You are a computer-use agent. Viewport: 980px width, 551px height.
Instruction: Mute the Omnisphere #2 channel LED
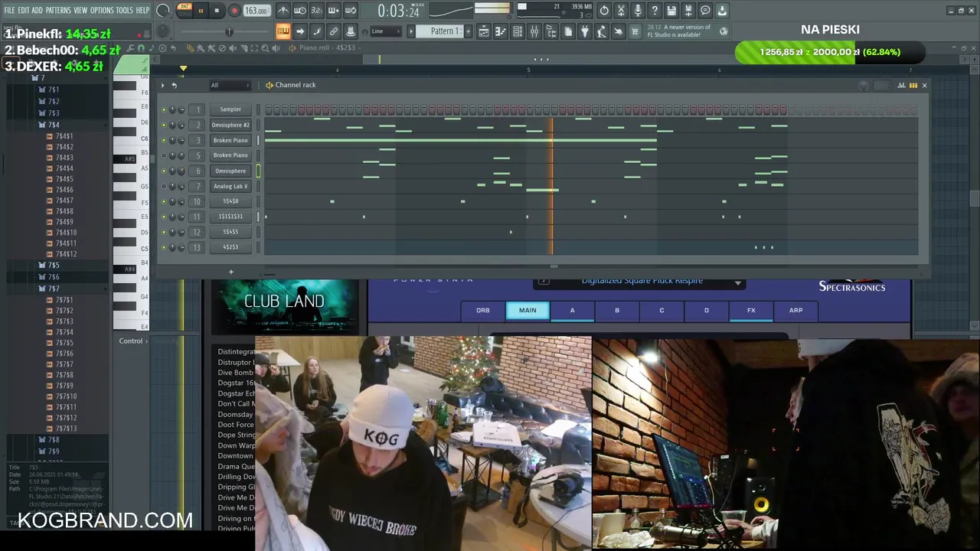(x=163, y=125)
